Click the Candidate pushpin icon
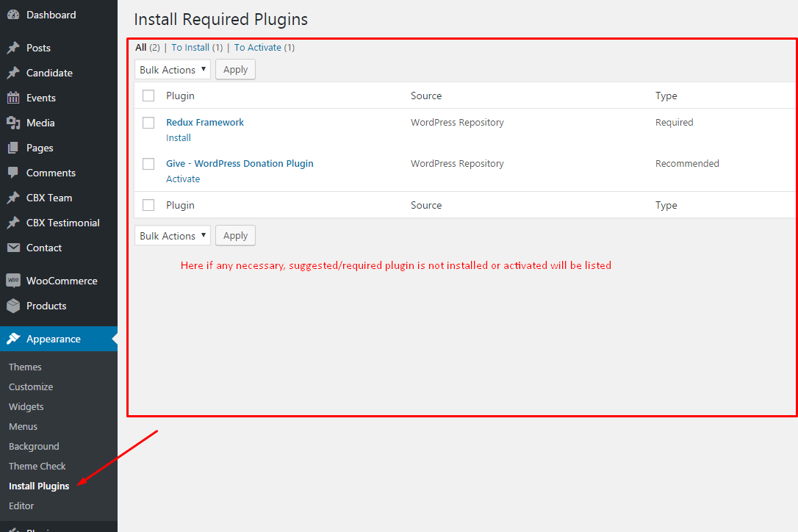The image size is (798, 532). tap(13, 73)
